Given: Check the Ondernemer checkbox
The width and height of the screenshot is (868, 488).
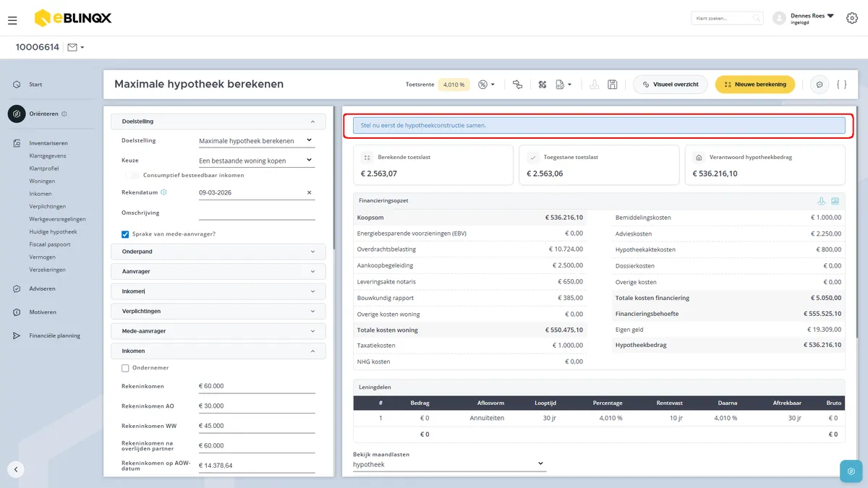Looking at the screenshot, I should pos(125,368).
